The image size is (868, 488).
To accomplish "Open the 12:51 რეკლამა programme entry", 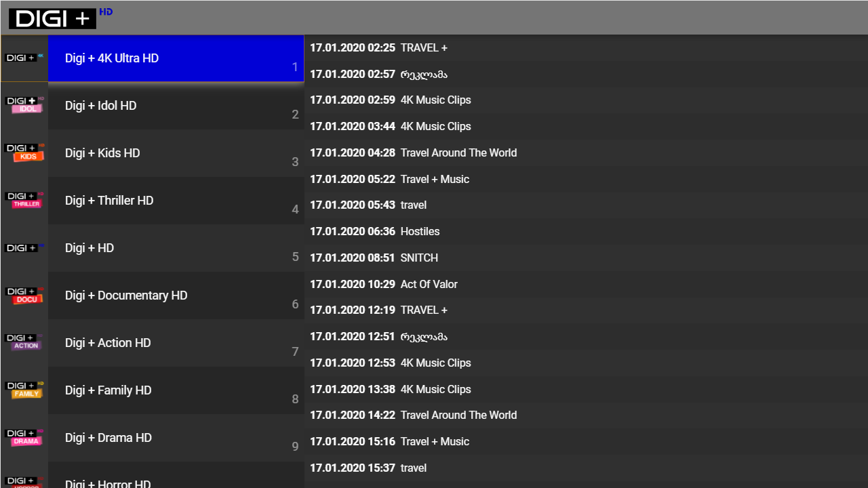I will click(x=586, y=337).
